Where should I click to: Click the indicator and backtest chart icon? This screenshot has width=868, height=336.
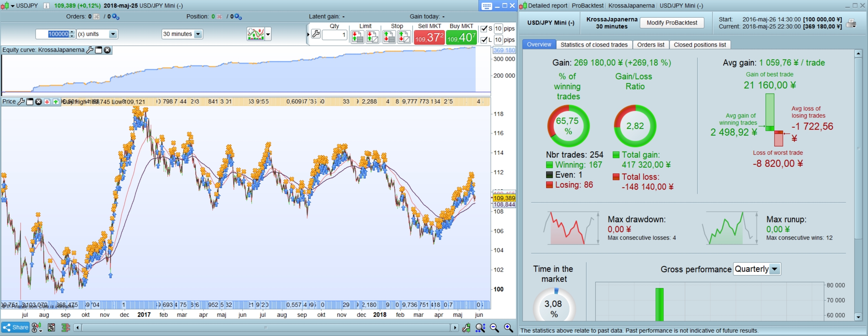(x=255, y=34)
